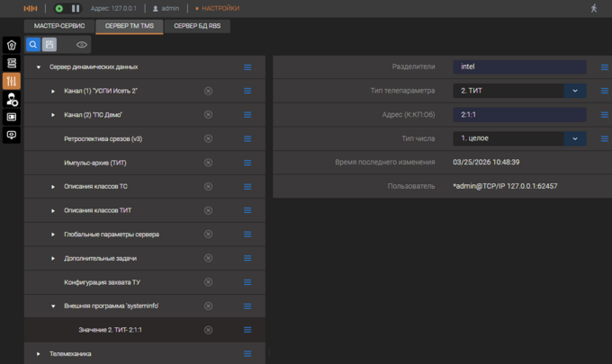Click the save floppy disk icon
The image size is (612, 364).
(49, 44)
